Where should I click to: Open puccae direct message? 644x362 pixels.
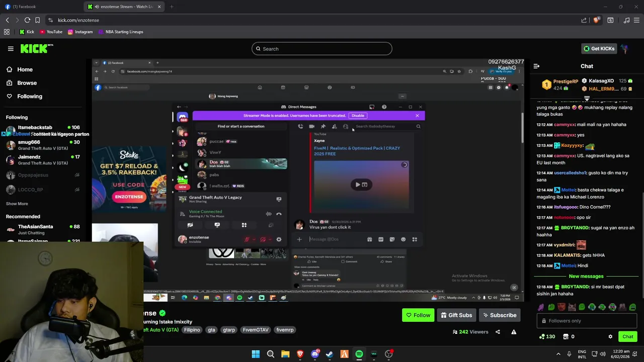coord(240,141)
